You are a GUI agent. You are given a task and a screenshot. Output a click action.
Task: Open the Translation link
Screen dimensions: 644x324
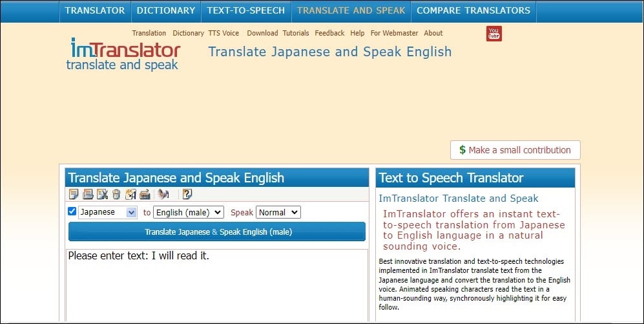(x=149, y=33)
